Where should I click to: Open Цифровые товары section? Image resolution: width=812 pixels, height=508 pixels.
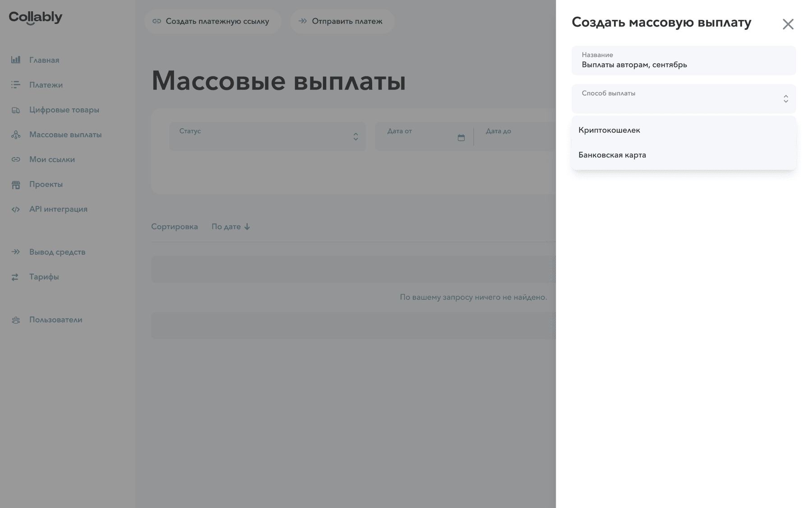pyautogui.click(x=64, y=110)
